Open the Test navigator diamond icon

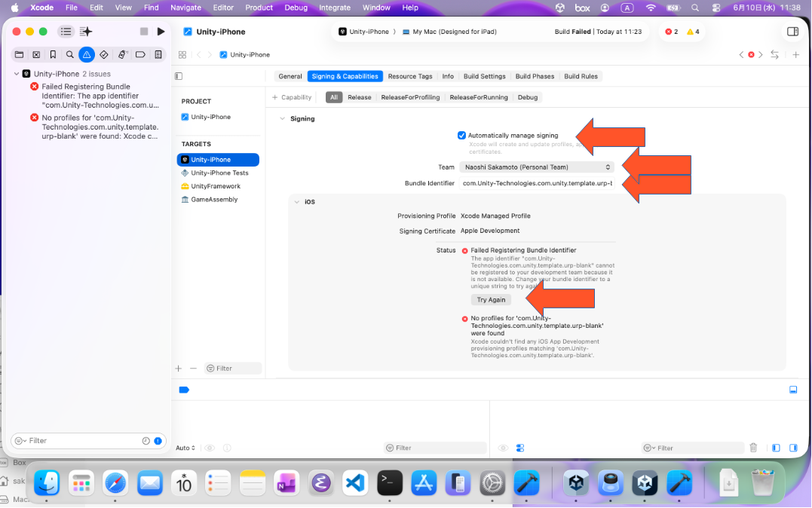(x=103, y=54)
